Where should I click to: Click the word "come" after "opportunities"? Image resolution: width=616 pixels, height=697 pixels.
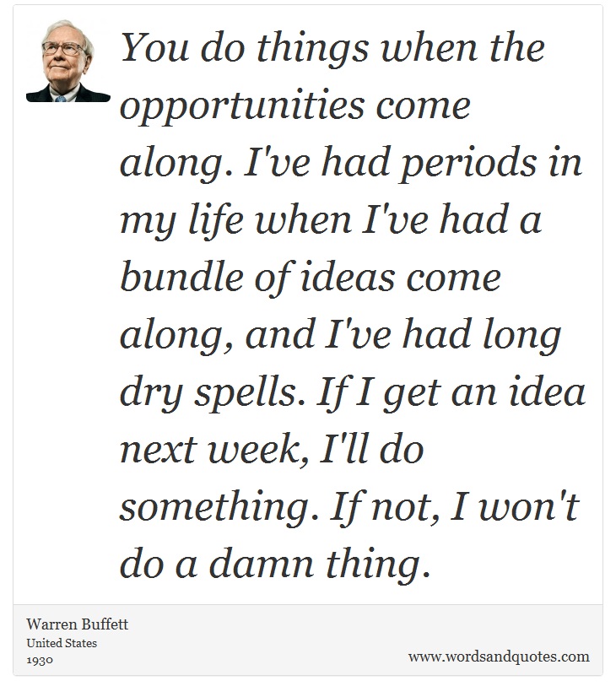pyautogui.click(x=423, y=105)
